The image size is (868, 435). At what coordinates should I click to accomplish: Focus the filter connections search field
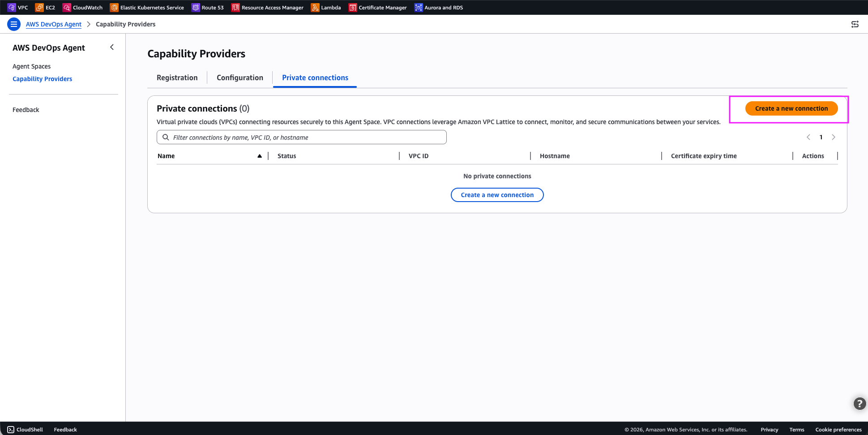pyautogui.click(x=302, y=137)
